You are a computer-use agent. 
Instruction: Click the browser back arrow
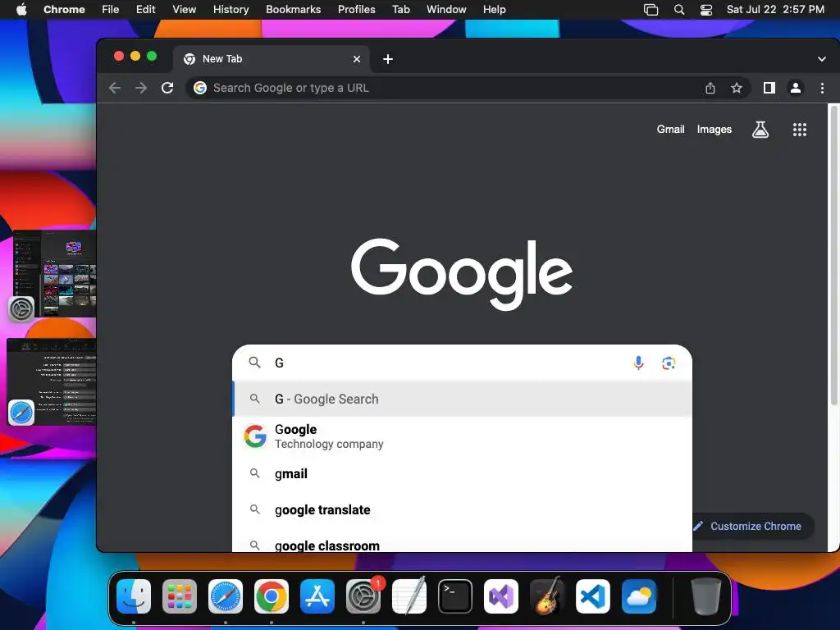click(x=115, y=88)
